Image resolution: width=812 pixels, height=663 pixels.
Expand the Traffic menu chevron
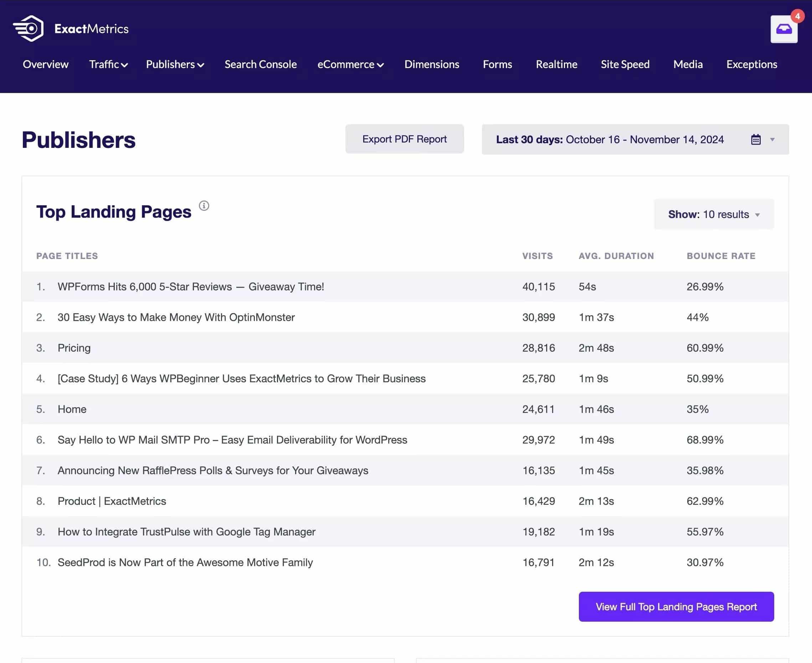pos(124,65)
